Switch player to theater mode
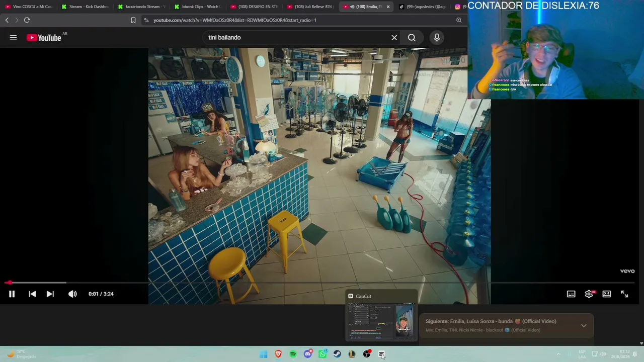The width and height of the screenshot is (644, 362). [607, 294]
